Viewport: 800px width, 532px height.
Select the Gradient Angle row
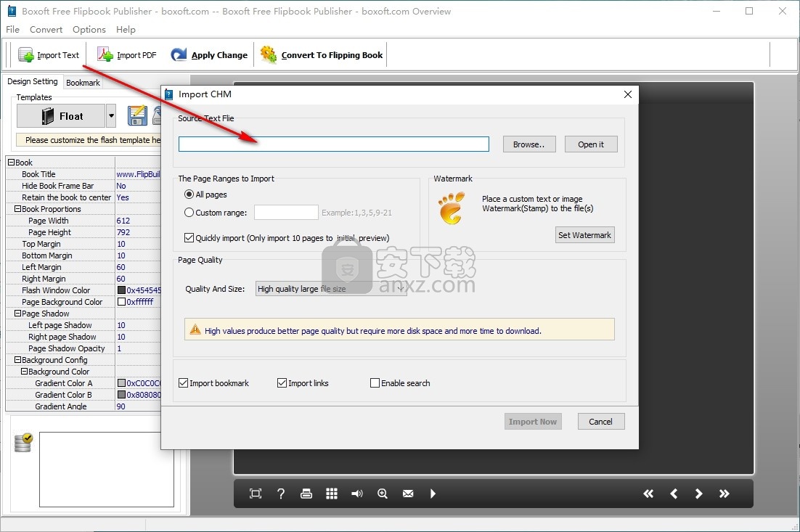(83, 406)
